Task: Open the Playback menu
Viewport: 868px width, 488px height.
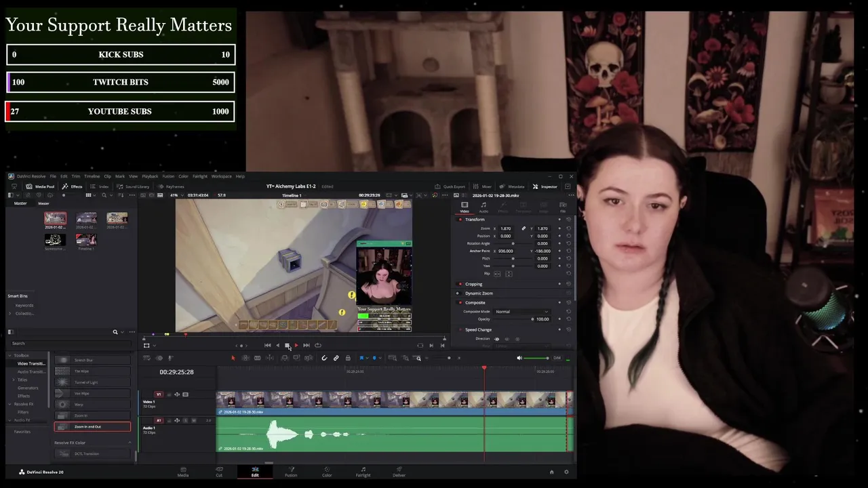Action: [x=150, y=176]
